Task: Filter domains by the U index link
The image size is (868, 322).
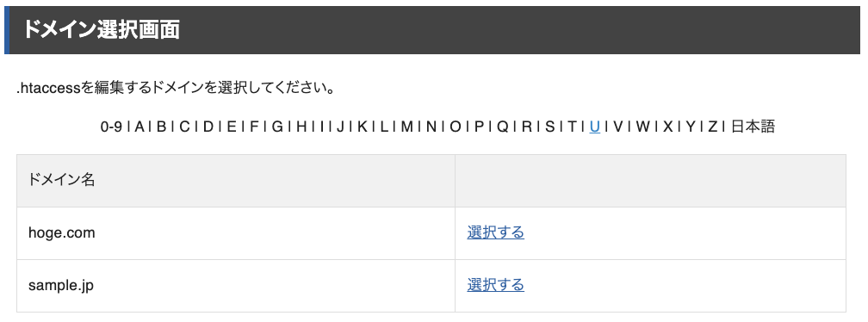Action: pyautogui.click(x=594, y=127)
